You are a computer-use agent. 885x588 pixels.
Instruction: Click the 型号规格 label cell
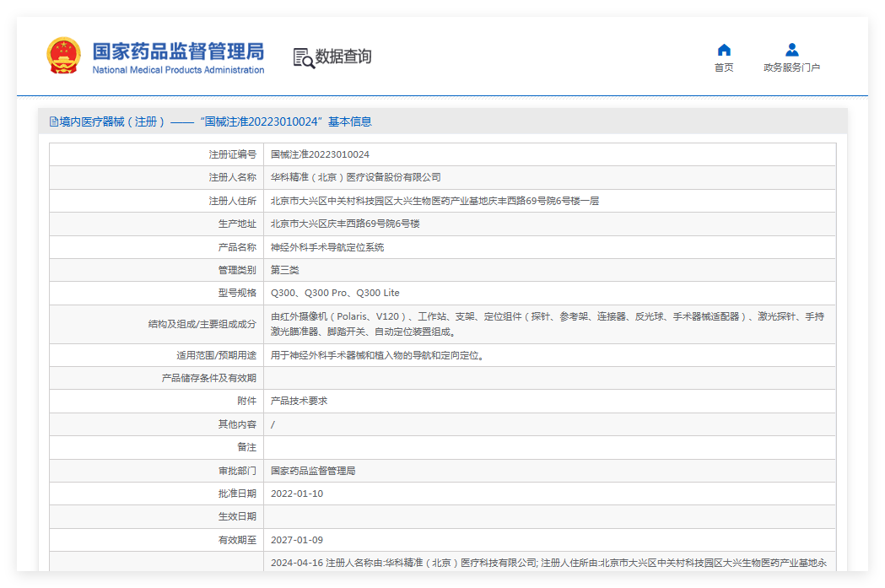point(156,293)
